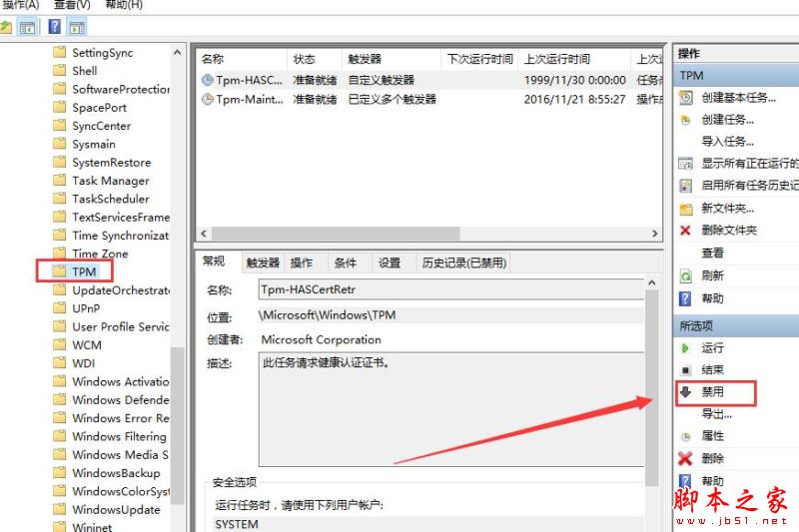Switch to the 设置 tab
The image size is (799, 532).
[x=390, y=263]
